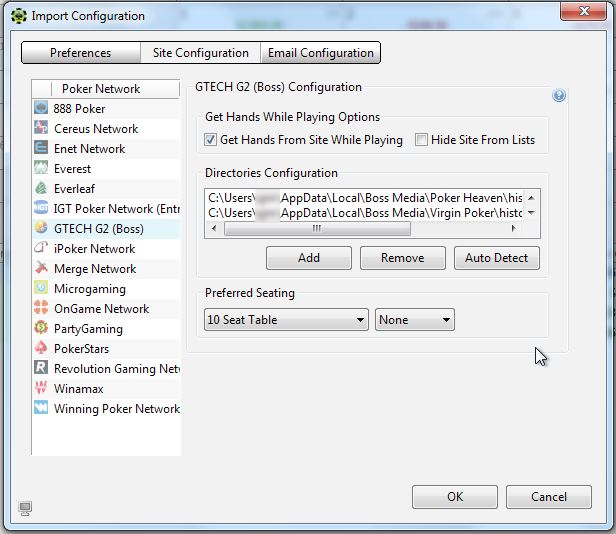Viewport: 616px width, 534px height.
Task: Switch to the Preferences tab
Action: [81, 53]
